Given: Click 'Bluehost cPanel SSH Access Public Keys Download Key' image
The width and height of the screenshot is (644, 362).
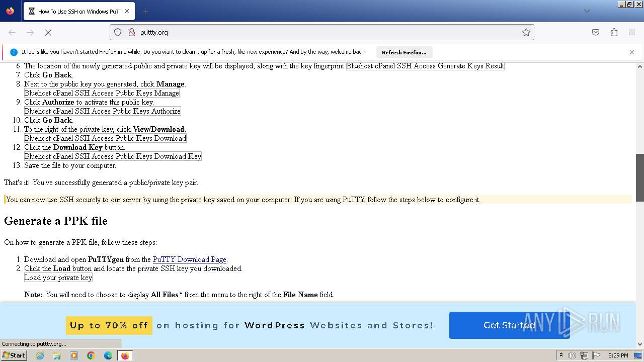Looking at the screenshot, I should click(113, 156).
